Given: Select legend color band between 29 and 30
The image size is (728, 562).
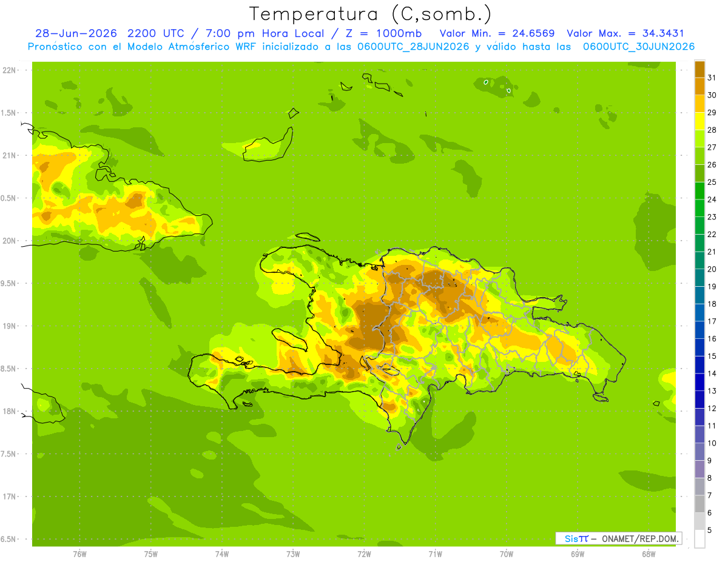Looking at the screenshot, I should [x=699, y=104].
